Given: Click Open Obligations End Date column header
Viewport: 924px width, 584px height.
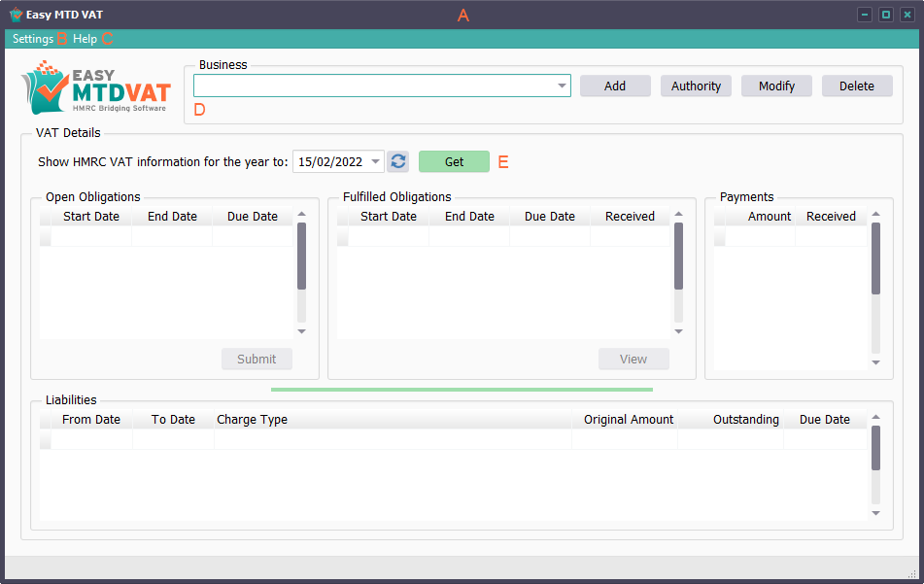Looking at the screenshot, I should (x=172, y=217).
